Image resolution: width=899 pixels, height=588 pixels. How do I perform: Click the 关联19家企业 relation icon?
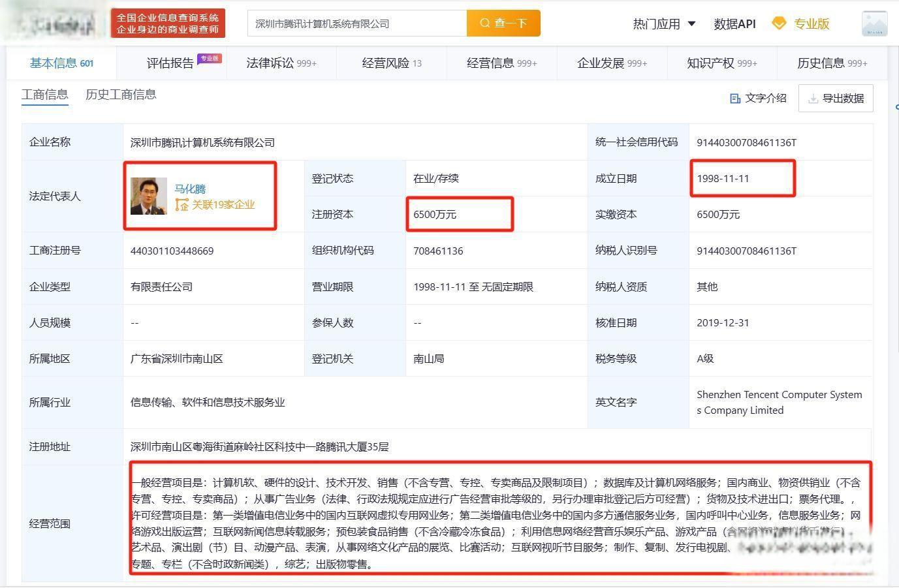pos(181,205)
